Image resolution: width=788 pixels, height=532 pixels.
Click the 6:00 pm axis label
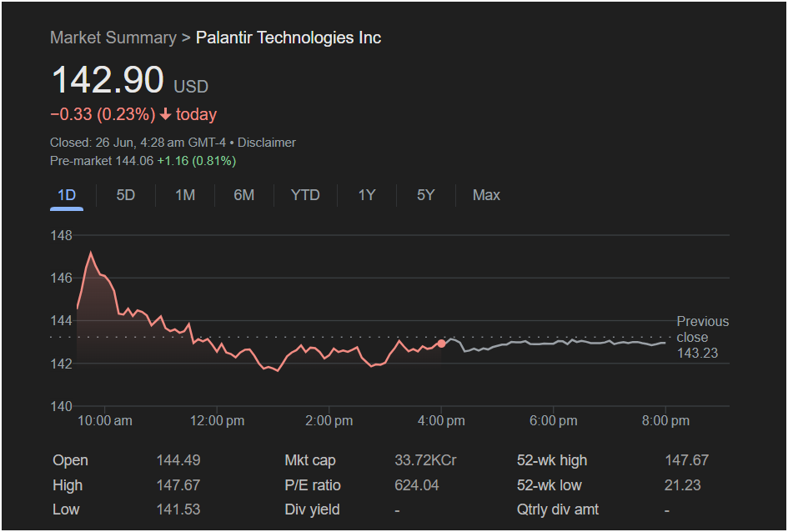[554, 421]
